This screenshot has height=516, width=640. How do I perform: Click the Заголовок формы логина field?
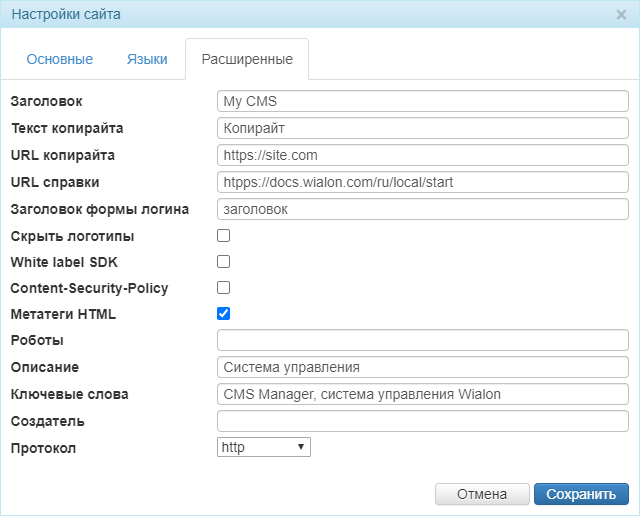(x=422, y=209)
